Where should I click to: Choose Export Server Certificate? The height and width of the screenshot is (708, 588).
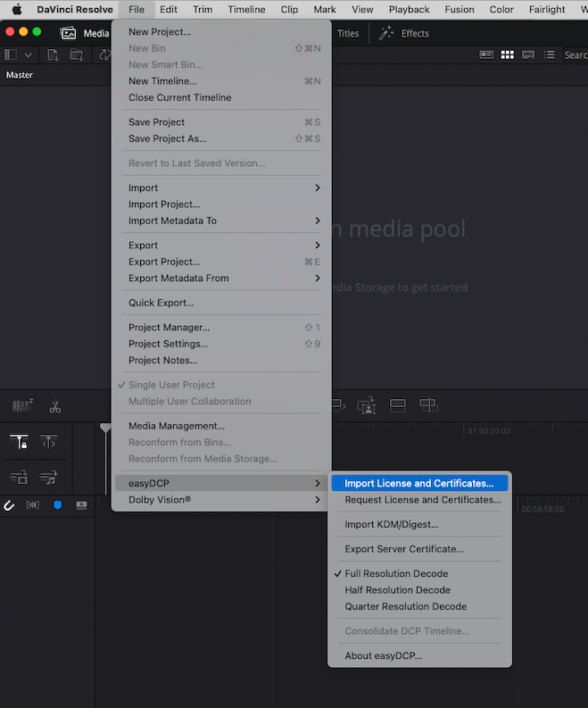point(419,549)
